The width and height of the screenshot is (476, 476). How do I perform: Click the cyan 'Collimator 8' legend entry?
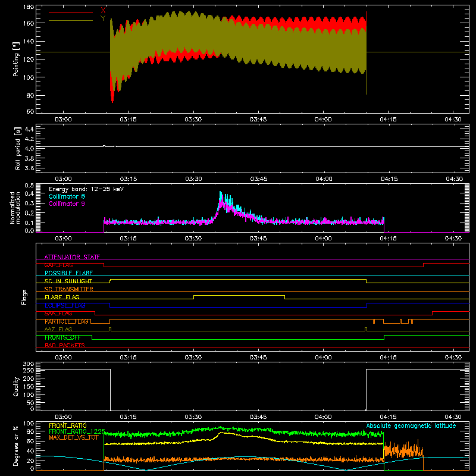click(67, 196)
